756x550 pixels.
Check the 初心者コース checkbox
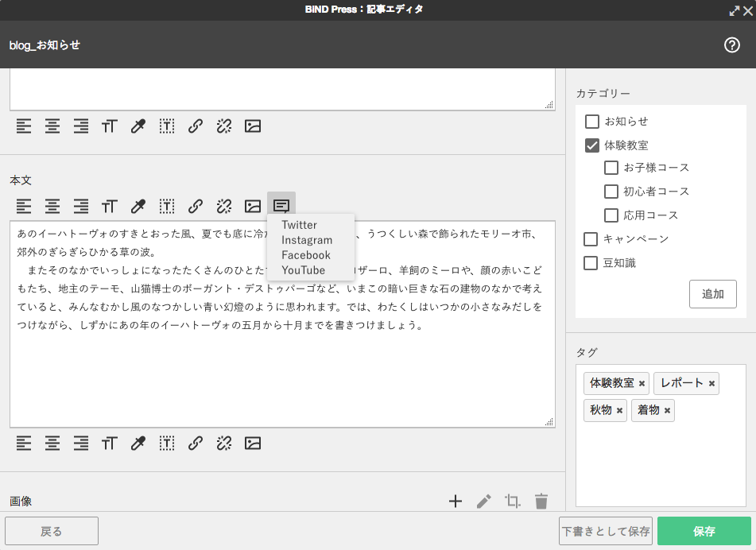click(611, 191)
